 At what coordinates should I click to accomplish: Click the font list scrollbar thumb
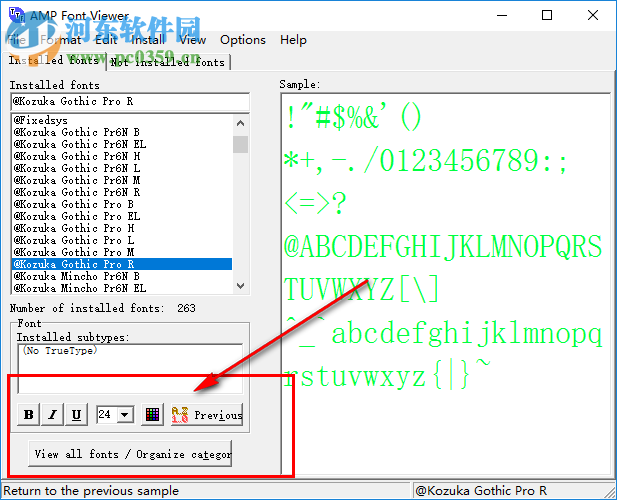240,144
